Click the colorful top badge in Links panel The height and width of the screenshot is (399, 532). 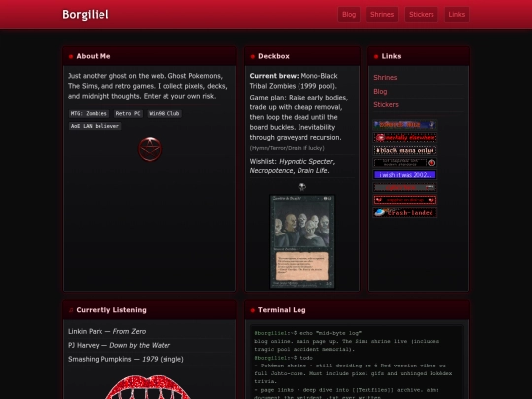point(405,125)
